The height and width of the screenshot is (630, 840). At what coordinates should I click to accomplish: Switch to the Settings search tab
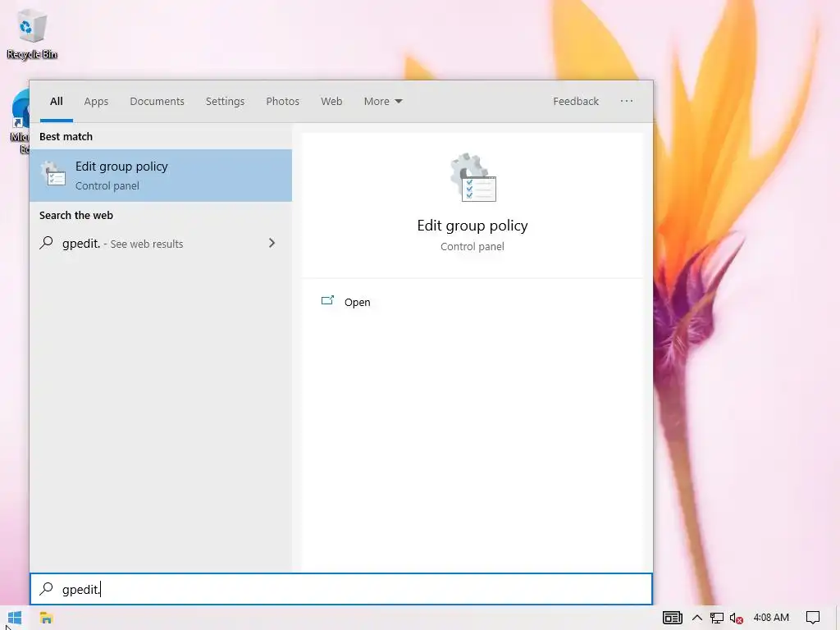pos(225,101)
